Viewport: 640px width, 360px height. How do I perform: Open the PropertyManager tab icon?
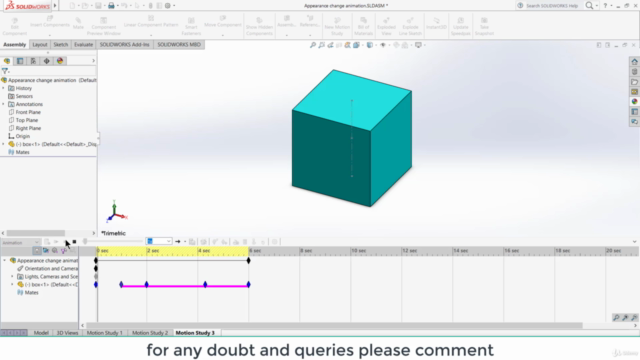(20, 61)
